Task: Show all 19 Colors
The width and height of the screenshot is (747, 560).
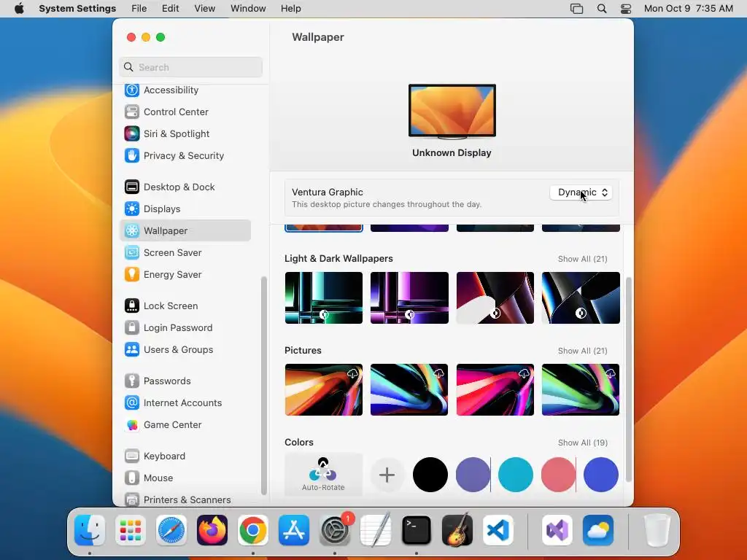Action: [583, 443]
